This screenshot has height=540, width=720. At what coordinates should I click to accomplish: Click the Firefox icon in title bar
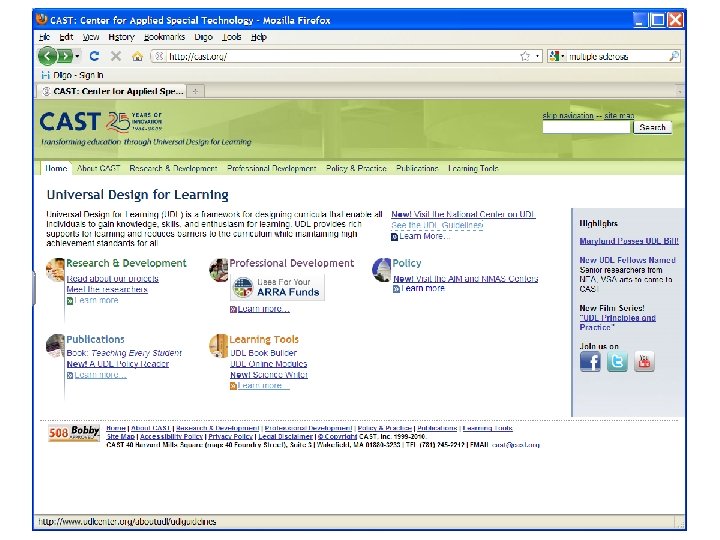(42, 20)
